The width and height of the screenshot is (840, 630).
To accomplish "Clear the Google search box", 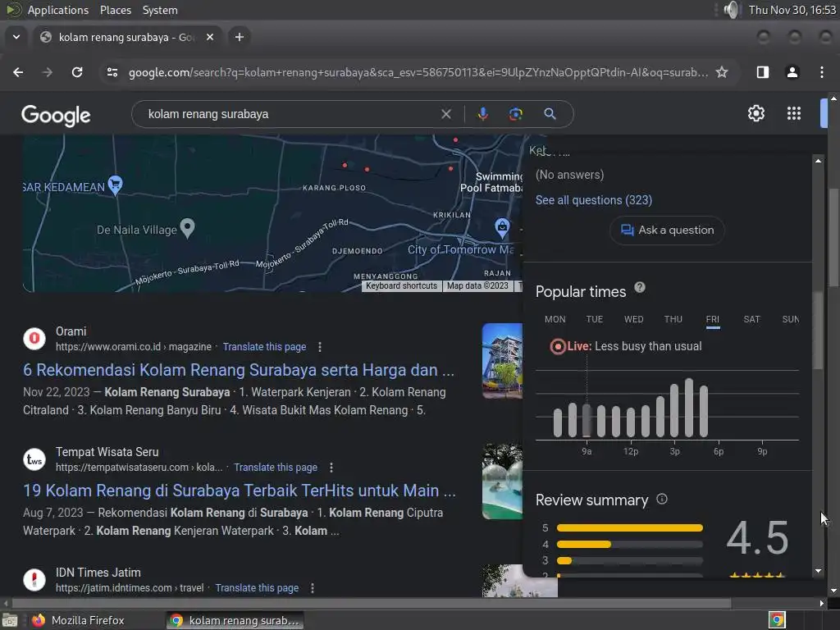I will tap(445, 114).
